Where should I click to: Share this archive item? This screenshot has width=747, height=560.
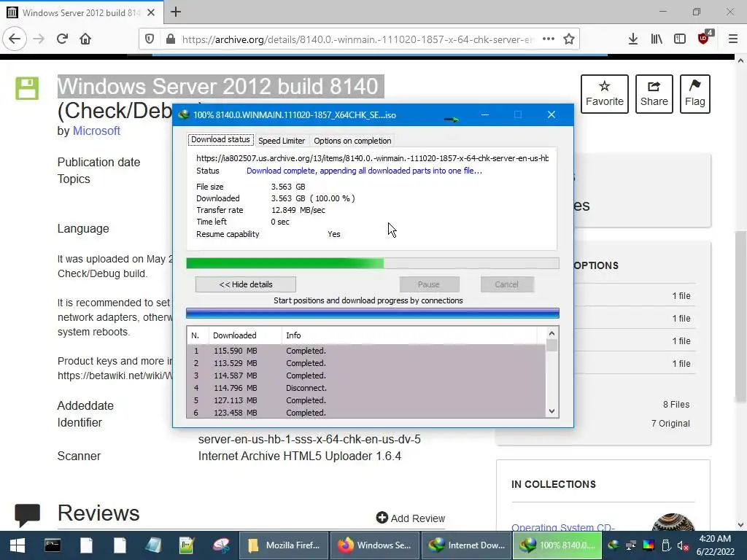(654, 94)
